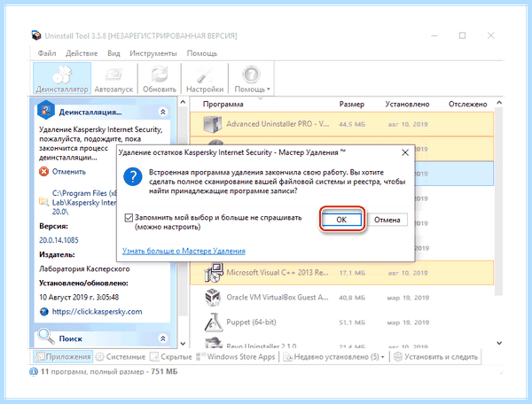Uncheck 'Запомнить мой выбор' checkbox
The image size is (532, 404).
pos(129,218)
